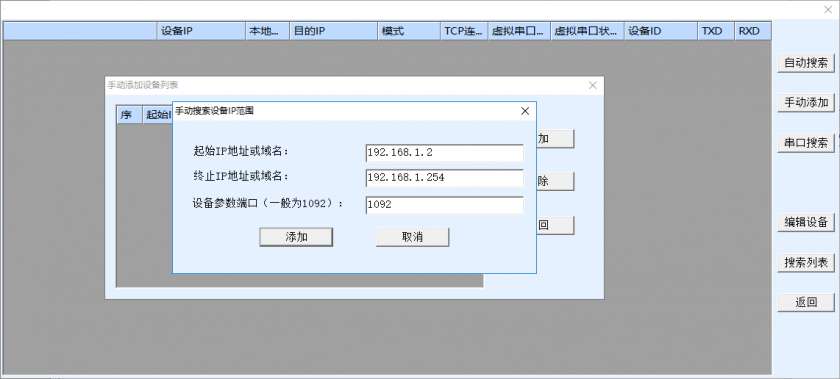This screenshot has width=840, height=379.
Task: Close the 手动添加设备列表 window
Action: pyautogui.click(x=592, y=85)
